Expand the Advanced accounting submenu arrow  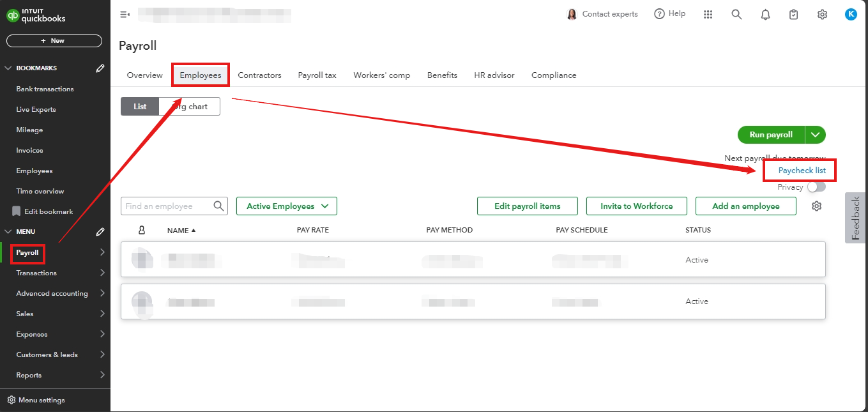tap(102, 293)
